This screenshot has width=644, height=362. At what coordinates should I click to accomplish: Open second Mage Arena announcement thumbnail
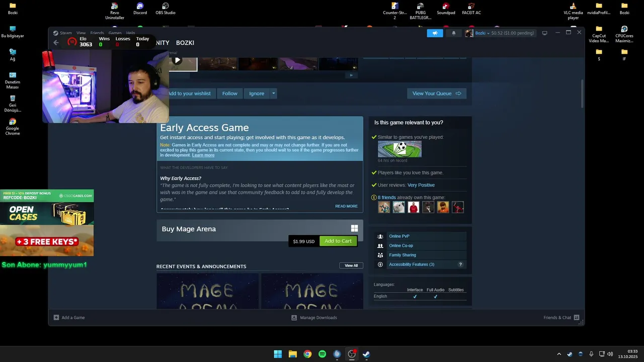click(x=312, y=291)
